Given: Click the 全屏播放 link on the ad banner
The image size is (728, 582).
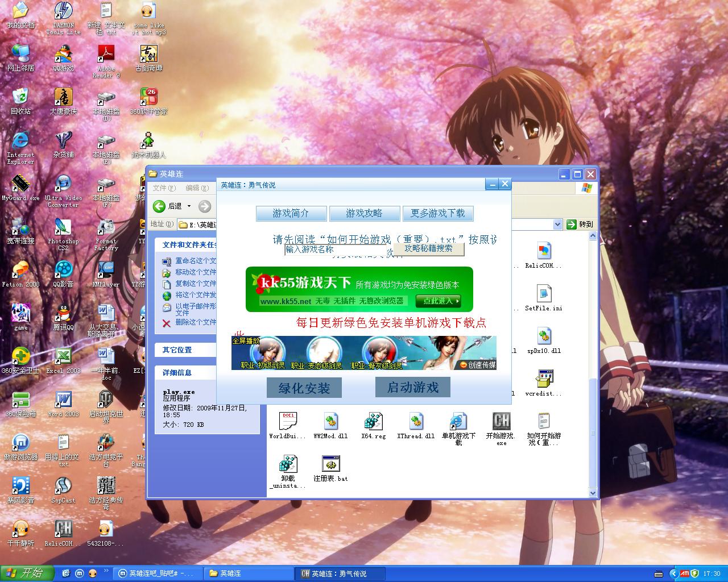Looking at the screenshot, I should [x=246, y=341].
